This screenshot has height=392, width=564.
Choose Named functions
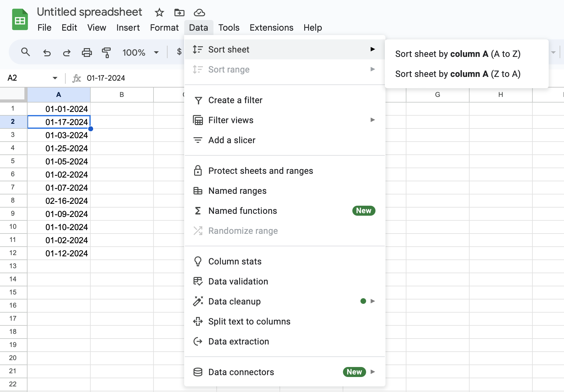[x=285, y=211]
